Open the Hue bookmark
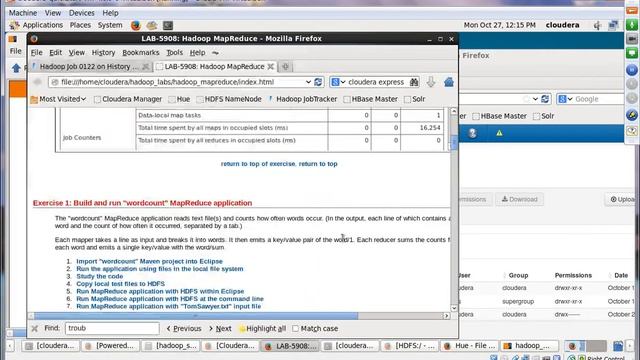640x360 pixels. pyautogui.click(x=179, y=99)
